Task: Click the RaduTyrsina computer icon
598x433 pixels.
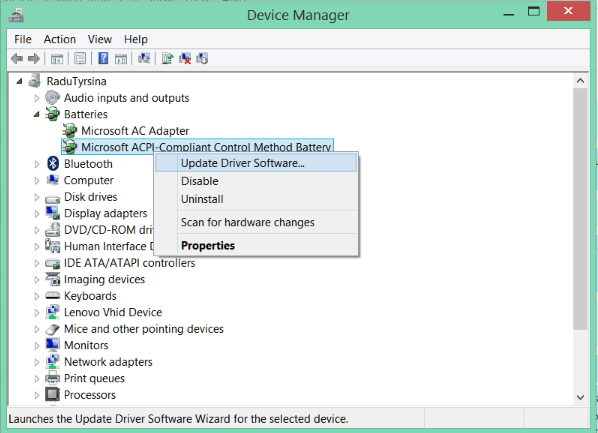Action: [x=34, y=80]
